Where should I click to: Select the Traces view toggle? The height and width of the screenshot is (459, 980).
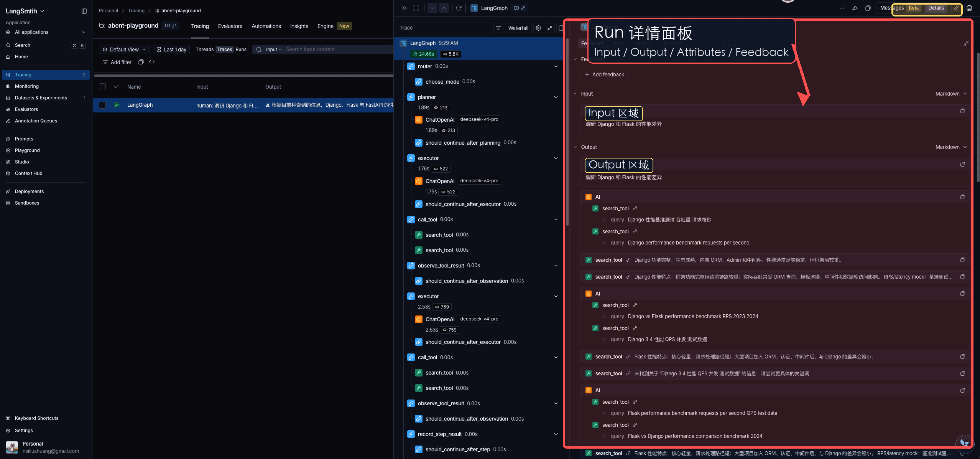[225, 50]
